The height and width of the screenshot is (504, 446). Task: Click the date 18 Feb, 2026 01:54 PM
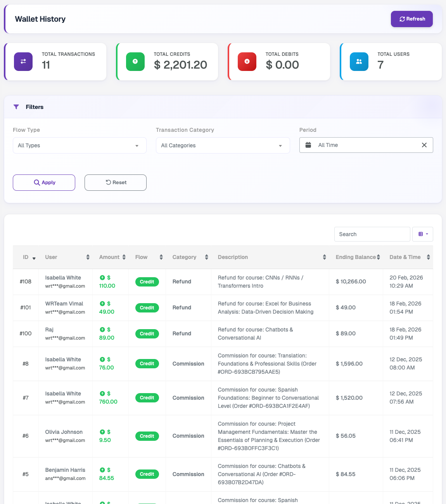[x=405, y=308]
